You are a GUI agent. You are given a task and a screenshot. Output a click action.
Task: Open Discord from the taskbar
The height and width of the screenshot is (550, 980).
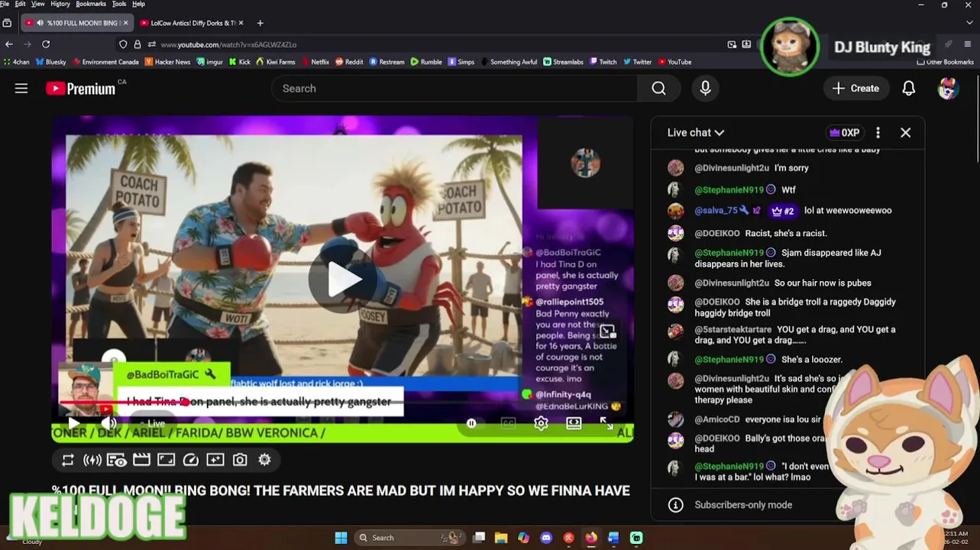coord(546,538)
